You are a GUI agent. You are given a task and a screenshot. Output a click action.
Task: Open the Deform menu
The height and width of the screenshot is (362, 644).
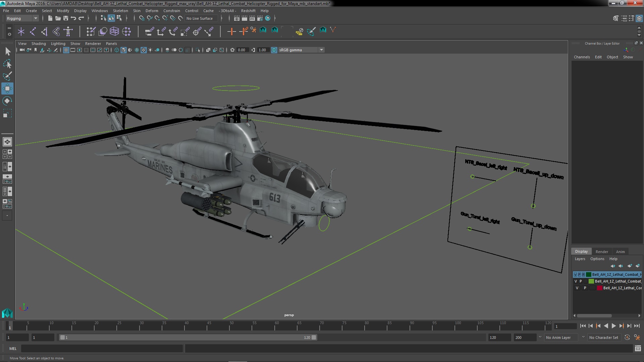click(152, 11)
